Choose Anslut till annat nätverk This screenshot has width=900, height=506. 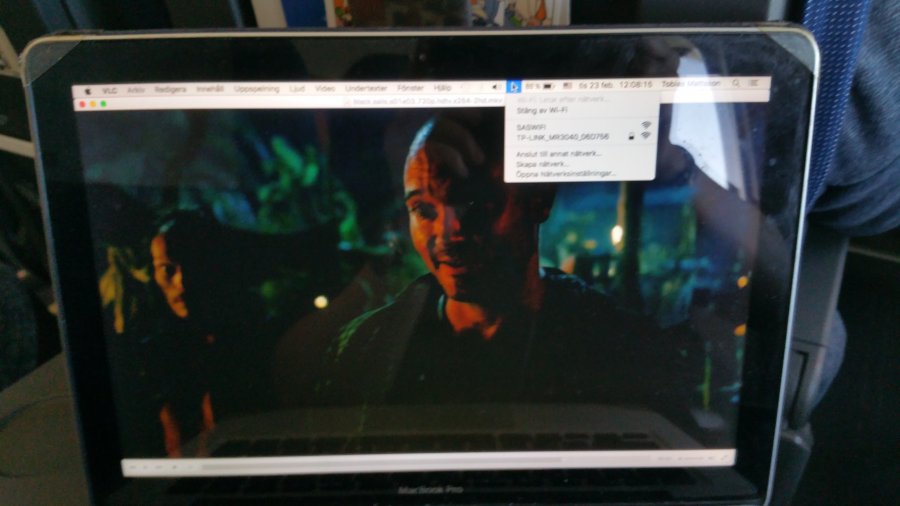coord(558,154)
